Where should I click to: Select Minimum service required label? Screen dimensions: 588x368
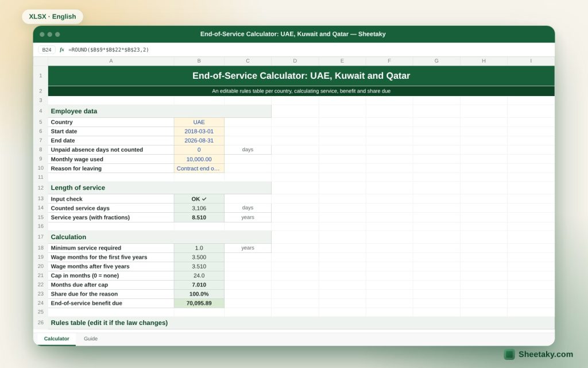[x=111, y=248]
